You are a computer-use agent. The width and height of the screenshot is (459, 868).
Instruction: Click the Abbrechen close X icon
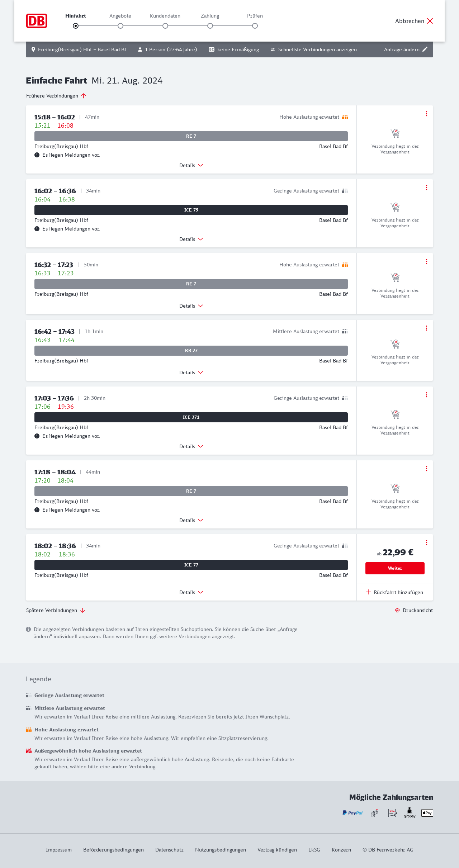click(430, 21)
